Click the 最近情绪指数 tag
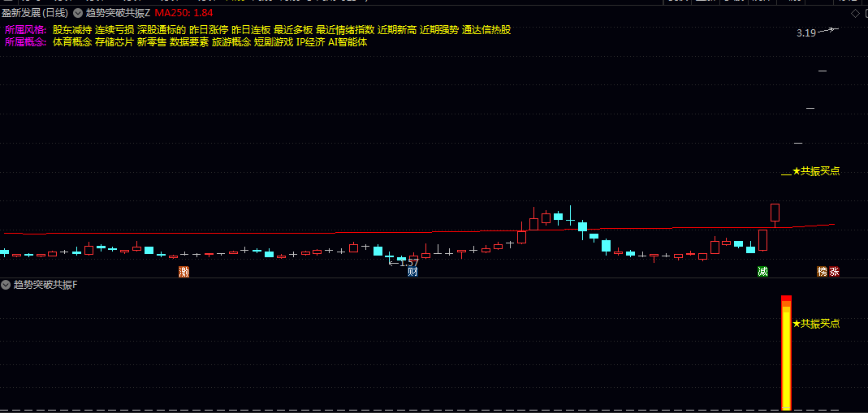Screen dimensions: 868x413 click(345, 30)
